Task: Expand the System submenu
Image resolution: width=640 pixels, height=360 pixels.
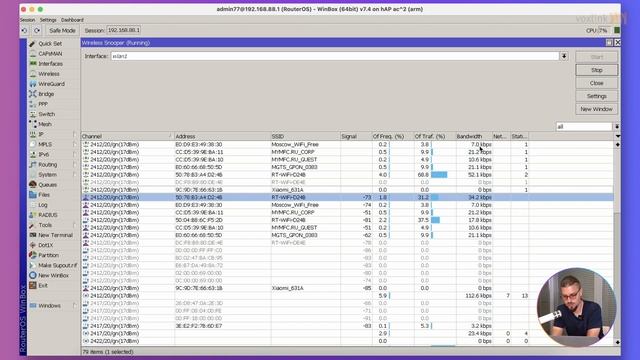Action: (74, 175)
